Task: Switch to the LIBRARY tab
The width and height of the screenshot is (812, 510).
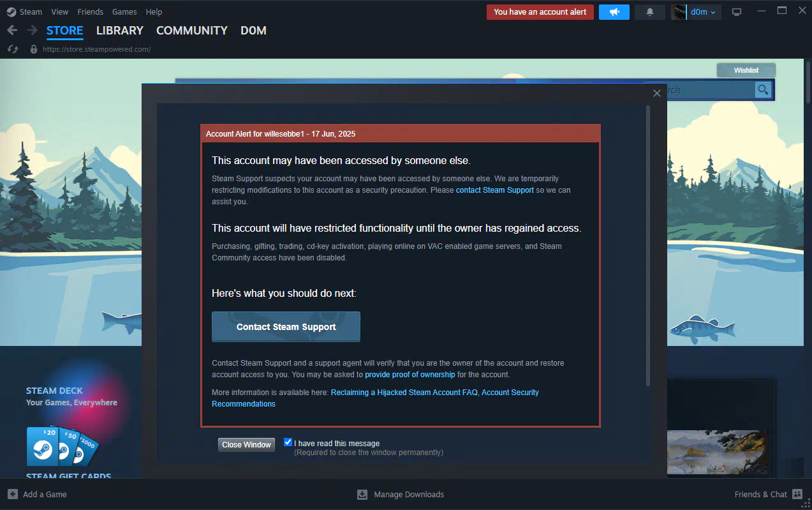Action: coord(120,30)
